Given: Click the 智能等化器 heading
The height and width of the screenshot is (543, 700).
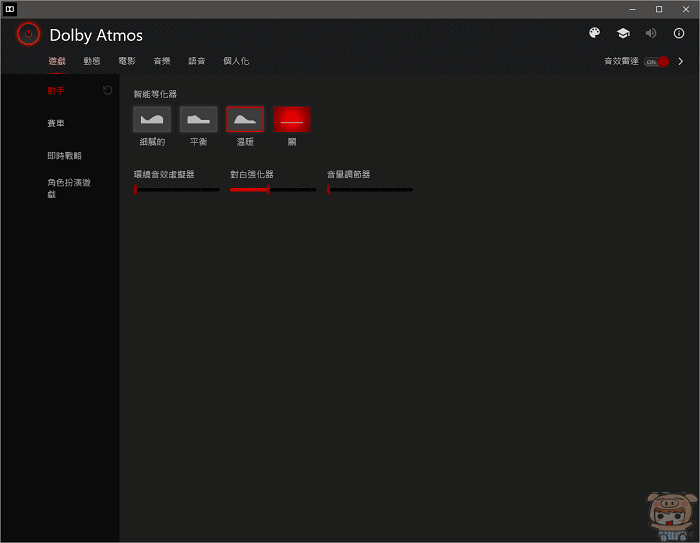Looking at the screenshot, I should pos(155,94).
